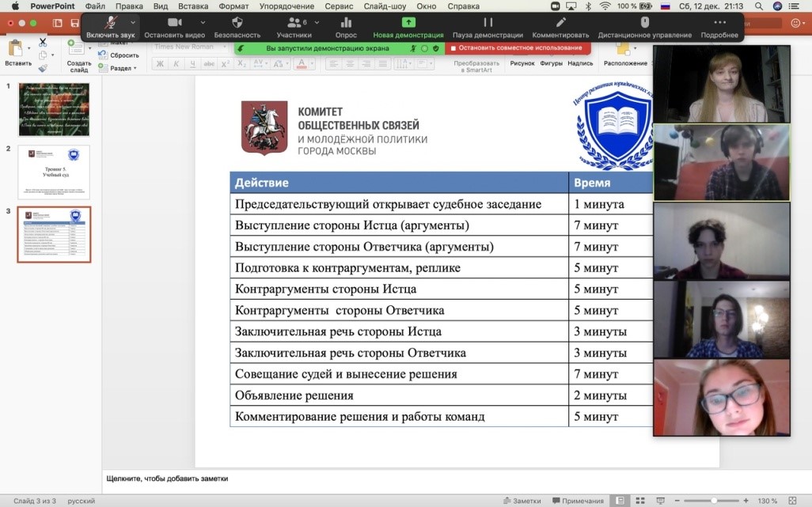This screenshot has width=812, height=507.
Task: Click Преобразовать в SmartArt
Action: click(x=476, y=66)
